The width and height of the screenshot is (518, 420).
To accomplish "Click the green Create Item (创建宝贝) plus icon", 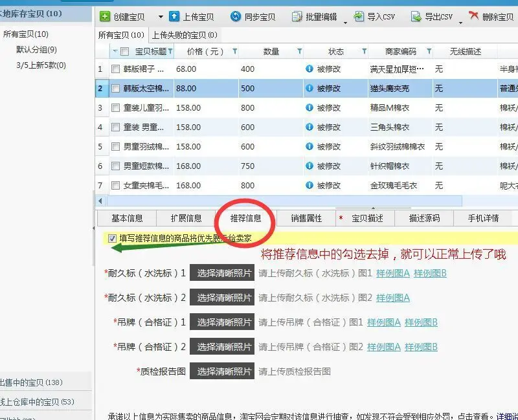I will point(105,16).
